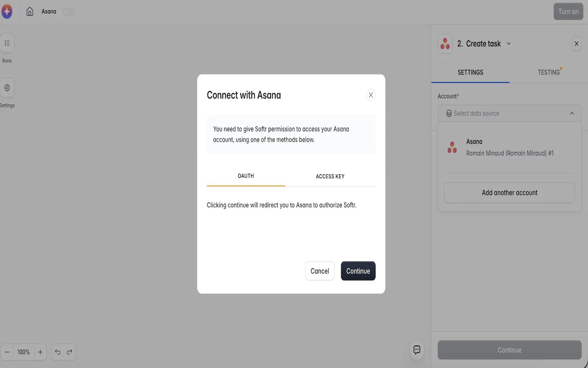Switch to the ACCESS KEY tab
588x368 pixels.
click(330, 176)
